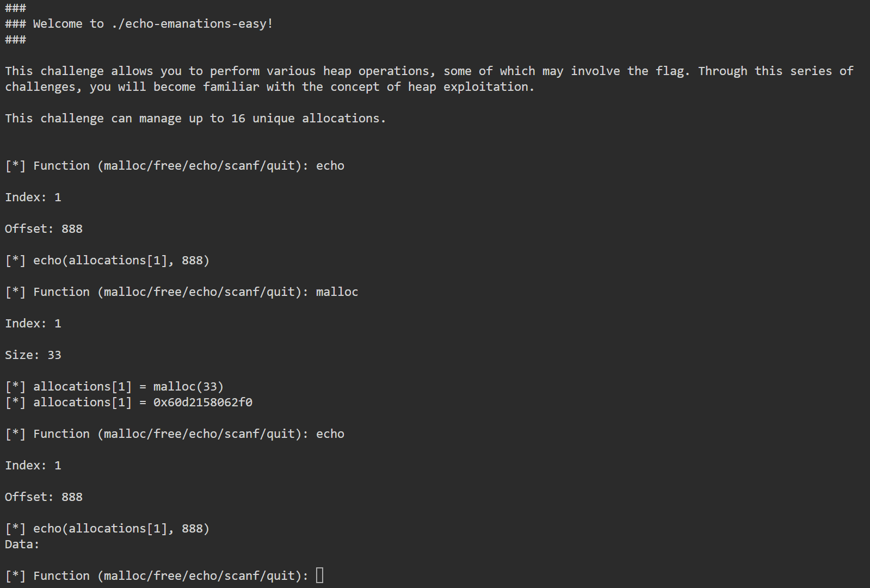Click the heap address 0x60d2158062f0
Image resolution: width=870 pixels, height=588 pixels.
coord(202,402)
